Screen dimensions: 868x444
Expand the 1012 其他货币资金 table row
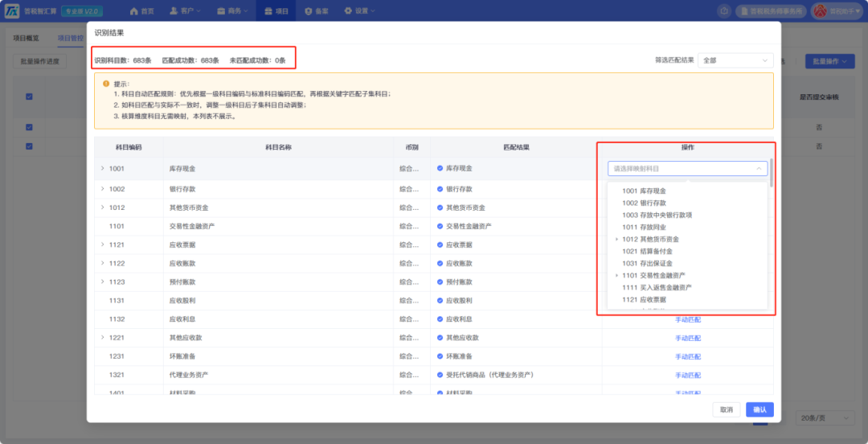point(102,208)
